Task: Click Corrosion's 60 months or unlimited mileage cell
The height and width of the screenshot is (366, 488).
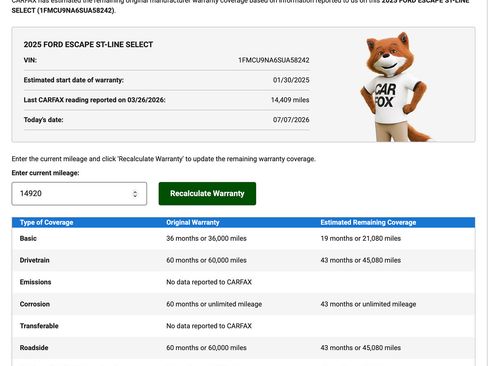Action: coord(214,304)
